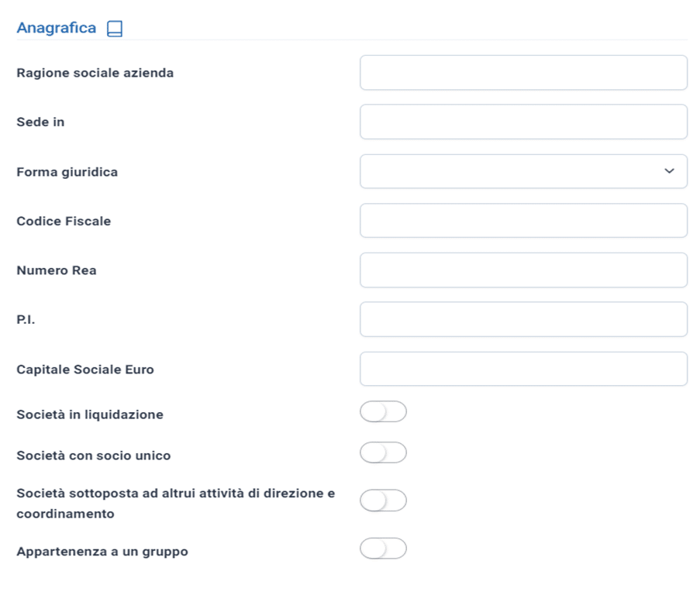Click the Capitale Sociale Euro label
Screen dimensions: 700x595
(84, 370)
